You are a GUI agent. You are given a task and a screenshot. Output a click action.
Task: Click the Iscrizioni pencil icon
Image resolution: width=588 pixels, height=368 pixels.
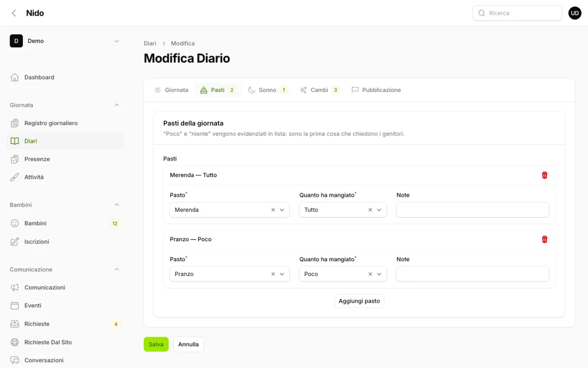15,241
